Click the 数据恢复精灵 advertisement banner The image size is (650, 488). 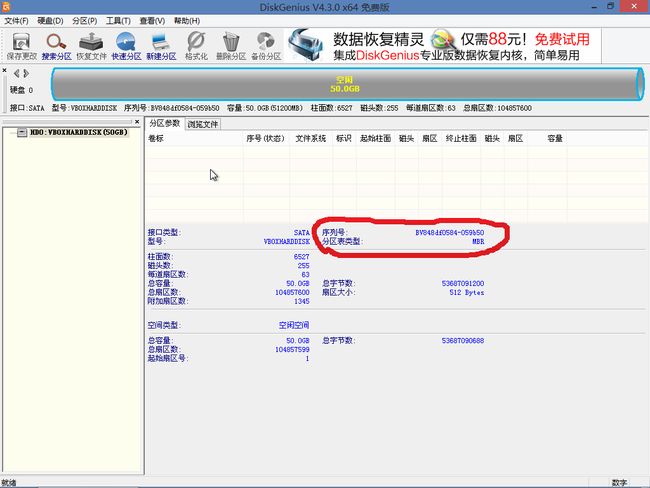click(x=444, y=46)
